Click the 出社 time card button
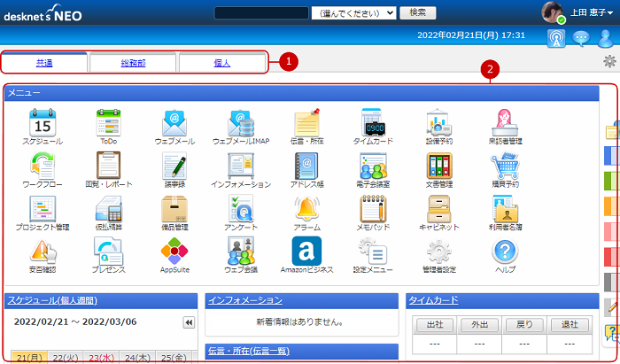Viewport: 620px width, 364px height. [435, 325]
